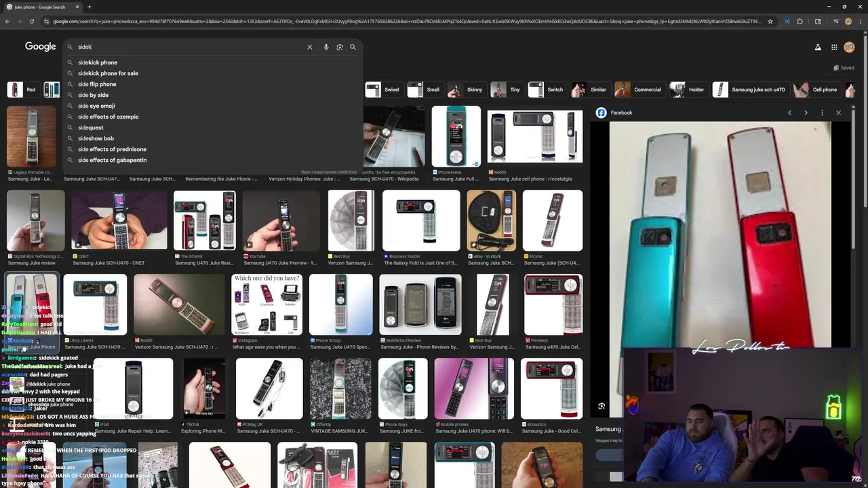
Task: Select suggestion 'side effects of ozempic'
Action: [212, 117]
